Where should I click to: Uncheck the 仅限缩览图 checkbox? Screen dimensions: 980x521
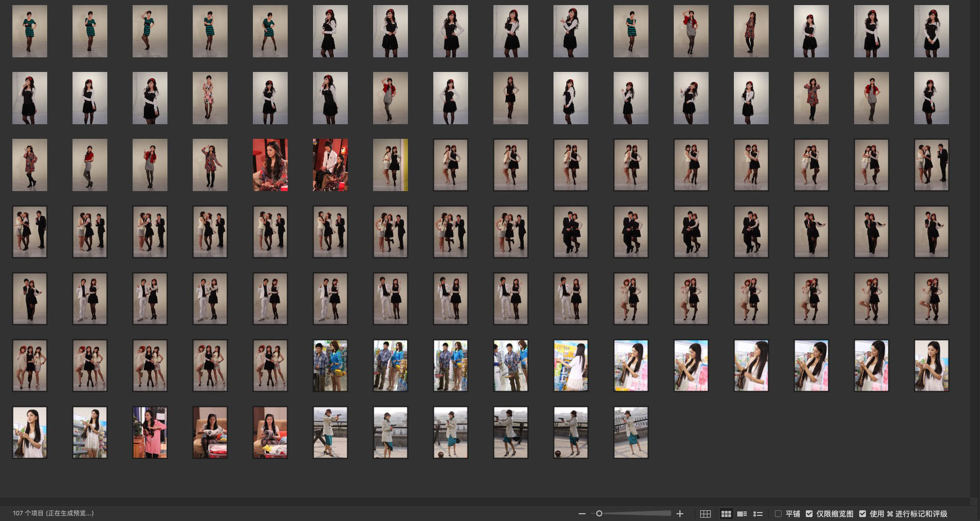pos(809,514)
